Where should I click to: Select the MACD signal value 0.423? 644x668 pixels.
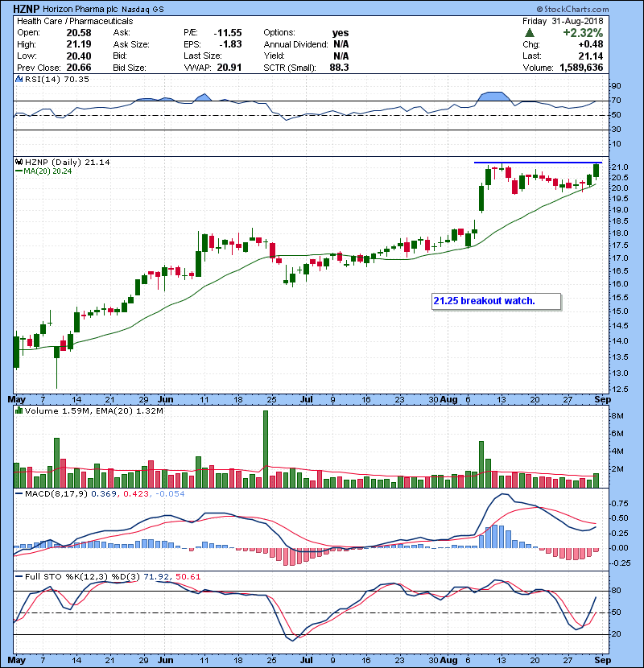[136, 494]
